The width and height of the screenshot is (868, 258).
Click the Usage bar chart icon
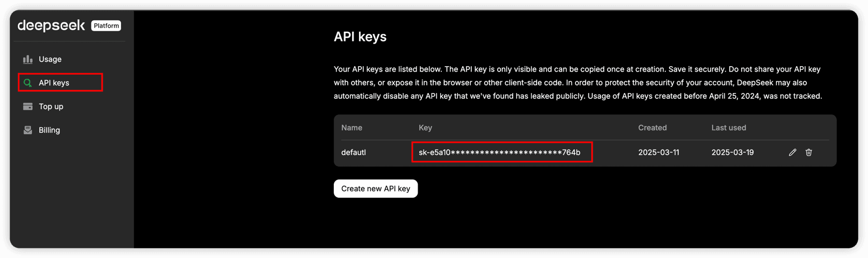27,59
